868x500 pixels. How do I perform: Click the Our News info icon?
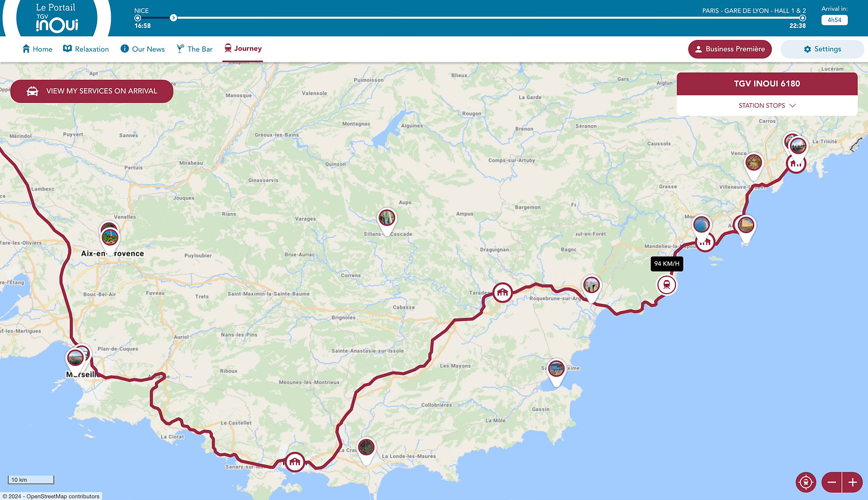125,48
